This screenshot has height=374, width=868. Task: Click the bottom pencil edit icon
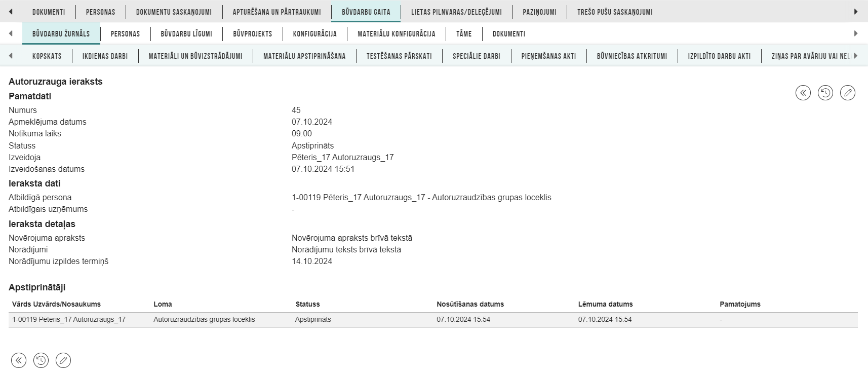(x=63, y=360)
